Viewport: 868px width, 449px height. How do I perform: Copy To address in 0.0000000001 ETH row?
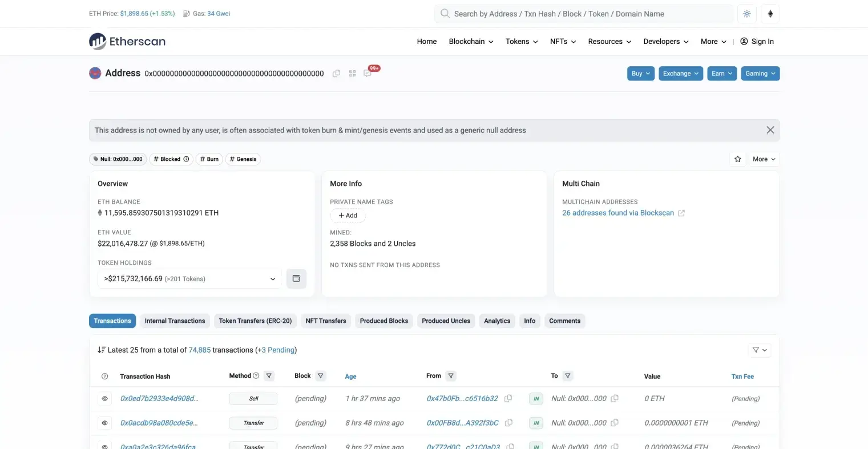[615, 423]
